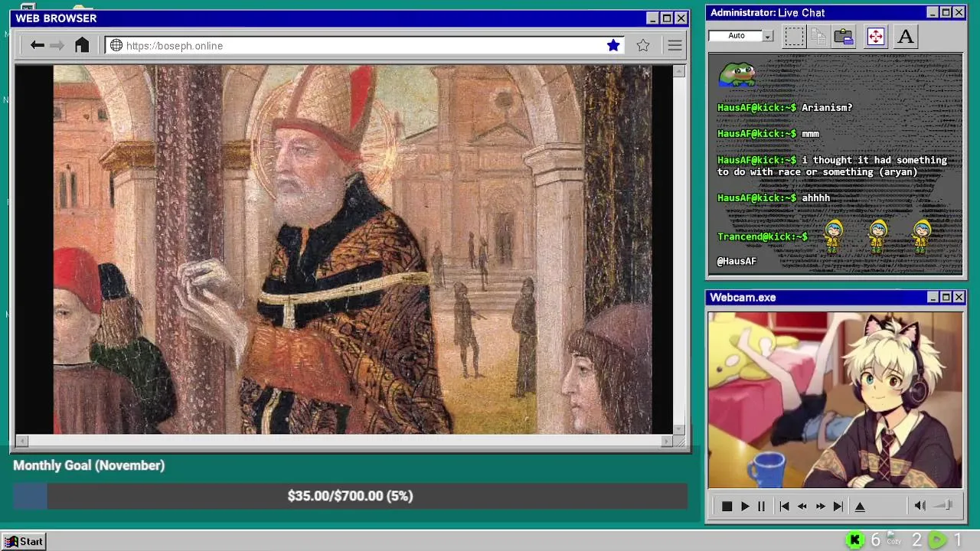Click the browser forward arrow
Viewport: 980px width, 551px height.
click(57, 45)
